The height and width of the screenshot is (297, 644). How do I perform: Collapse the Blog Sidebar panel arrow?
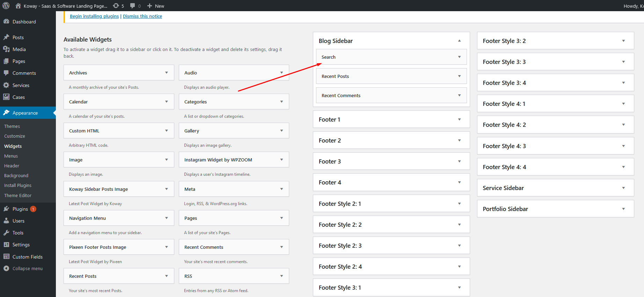[460, 41]
